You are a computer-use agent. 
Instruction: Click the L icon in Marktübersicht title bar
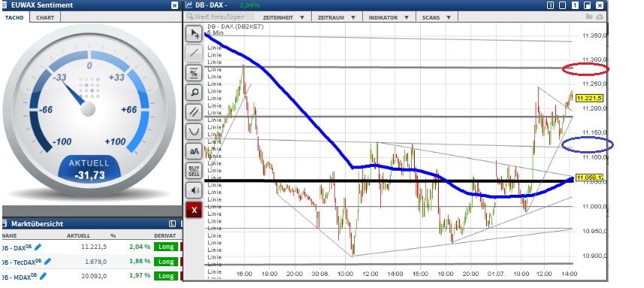[x=172, y=224]
